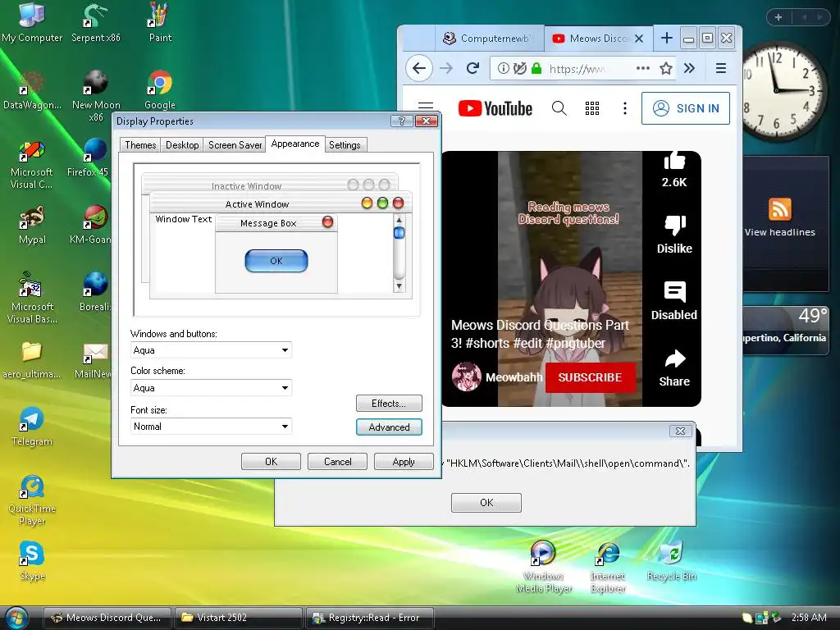Open the Font size dropdown
Viewport: 840px width, 630px height.
pos(211,427)
